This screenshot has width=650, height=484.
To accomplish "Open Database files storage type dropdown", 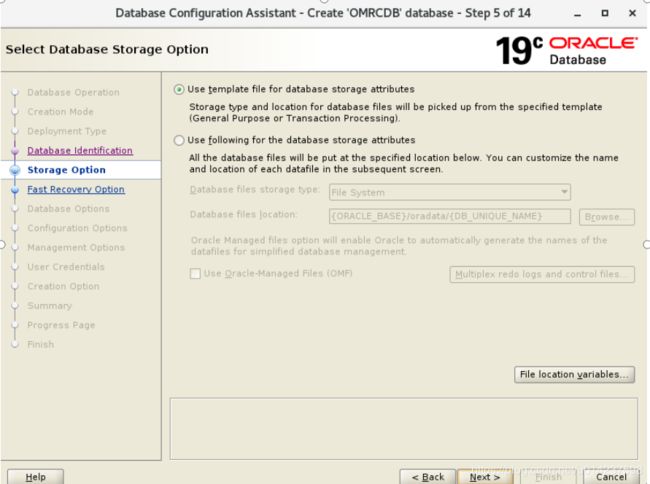I will (449, 193).
